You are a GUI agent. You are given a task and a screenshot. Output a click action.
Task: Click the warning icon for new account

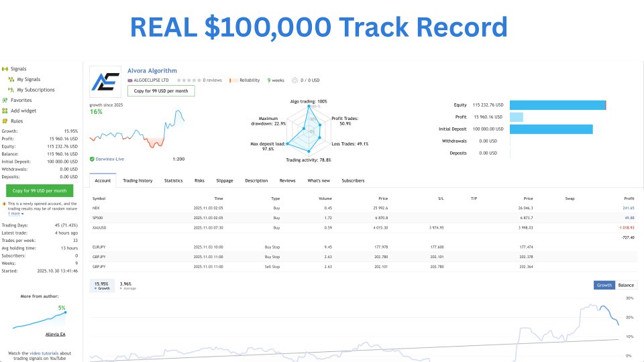(x=4, y=204)
